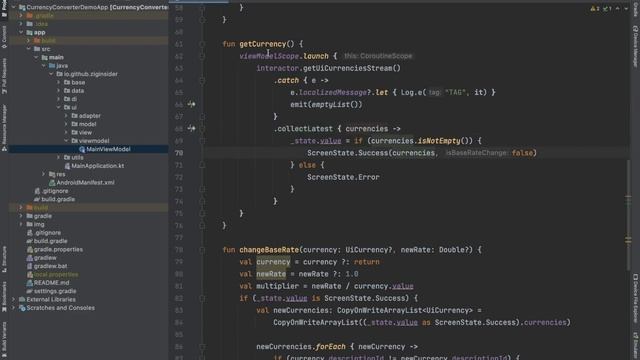Toggle fold marker on viewModelScope.launch line
Viewport: 640px width, 360px height.
coord(202,56)
